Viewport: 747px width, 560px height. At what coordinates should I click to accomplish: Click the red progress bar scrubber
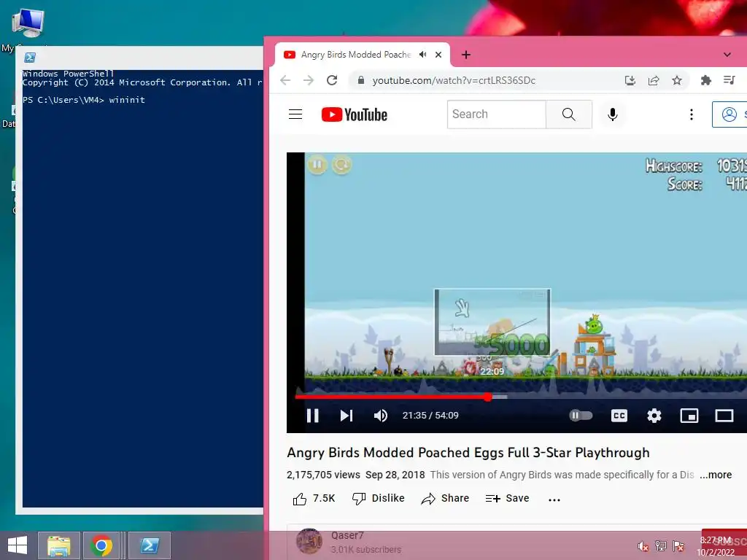[488, 397]
